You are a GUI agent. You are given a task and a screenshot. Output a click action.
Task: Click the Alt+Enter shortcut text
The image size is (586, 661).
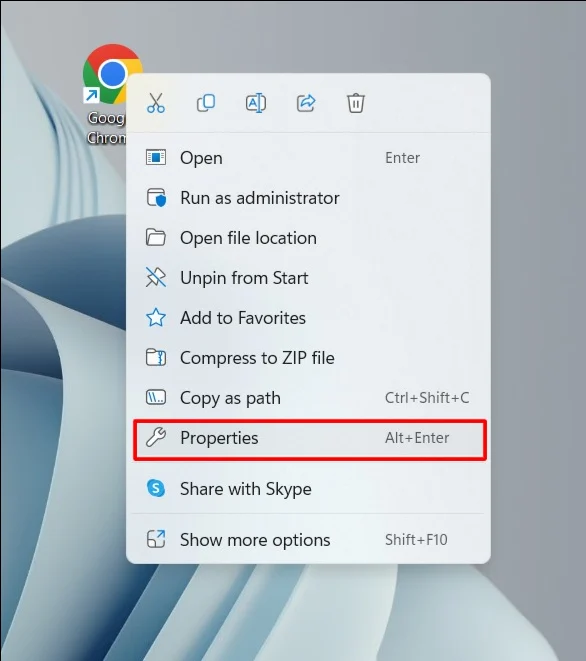tap(417, 438)
